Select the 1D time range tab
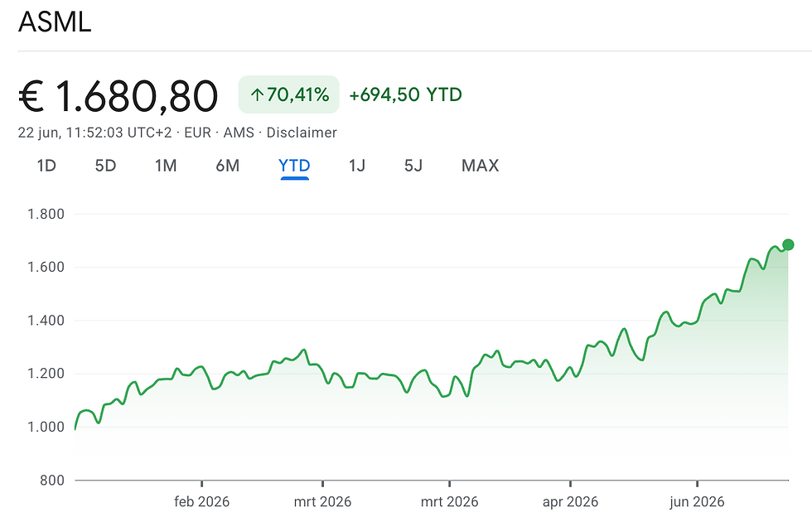Image resolution: width=812 pixels, height=522 pixels. coord(46,166)
